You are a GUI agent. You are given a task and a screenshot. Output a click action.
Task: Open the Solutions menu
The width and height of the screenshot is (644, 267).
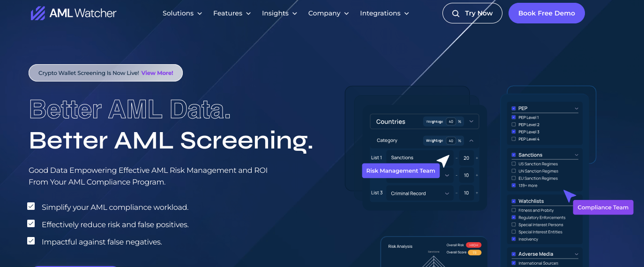click(182, 13)
